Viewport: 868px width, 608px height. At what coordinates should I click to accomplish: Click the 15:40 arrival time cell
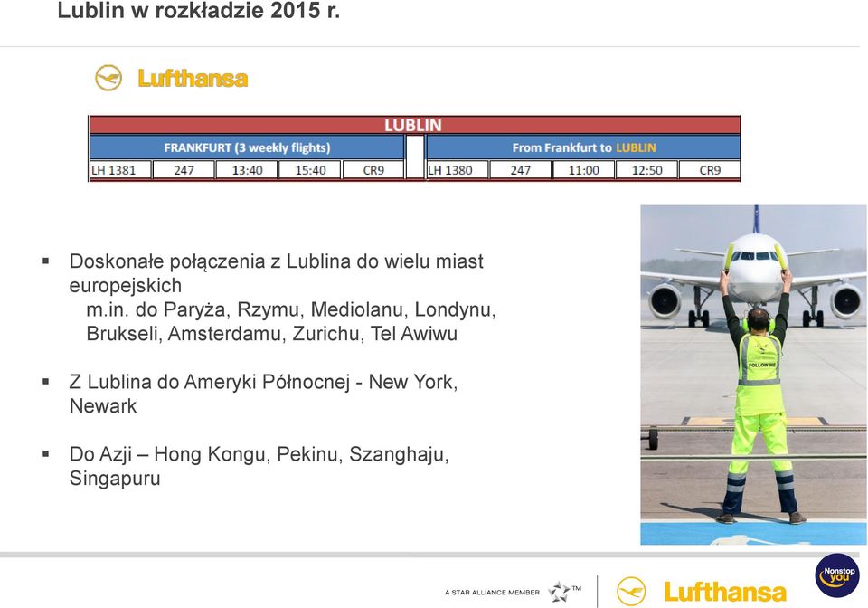point(310,170)
